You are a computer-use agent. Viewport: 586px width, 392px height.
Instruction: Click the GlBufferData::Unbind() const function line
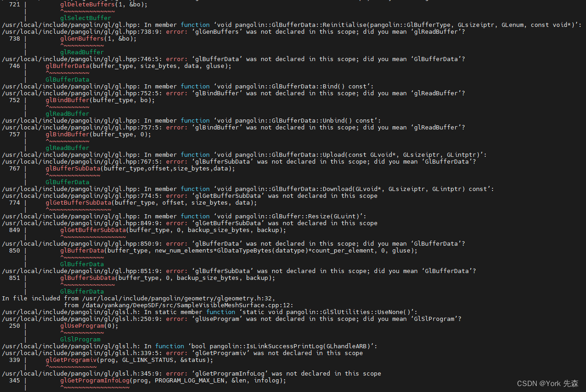(192, 120)
